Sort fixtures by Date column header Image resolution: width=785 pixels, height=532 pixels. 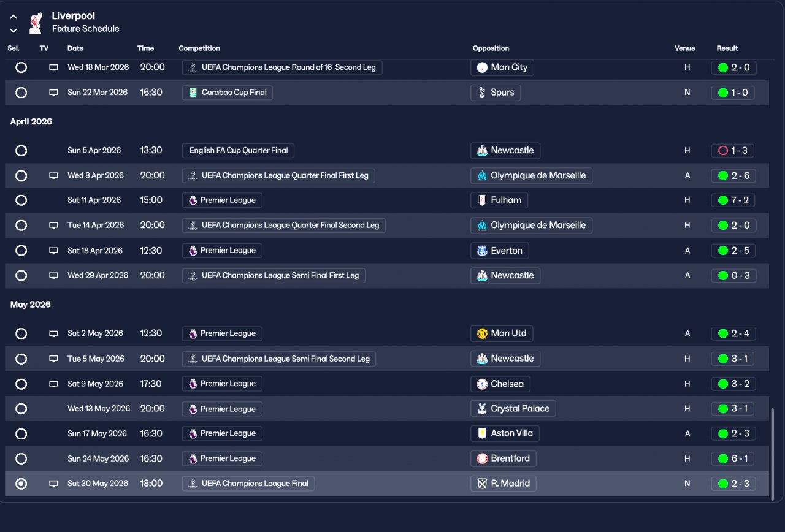tap(75, 48)
